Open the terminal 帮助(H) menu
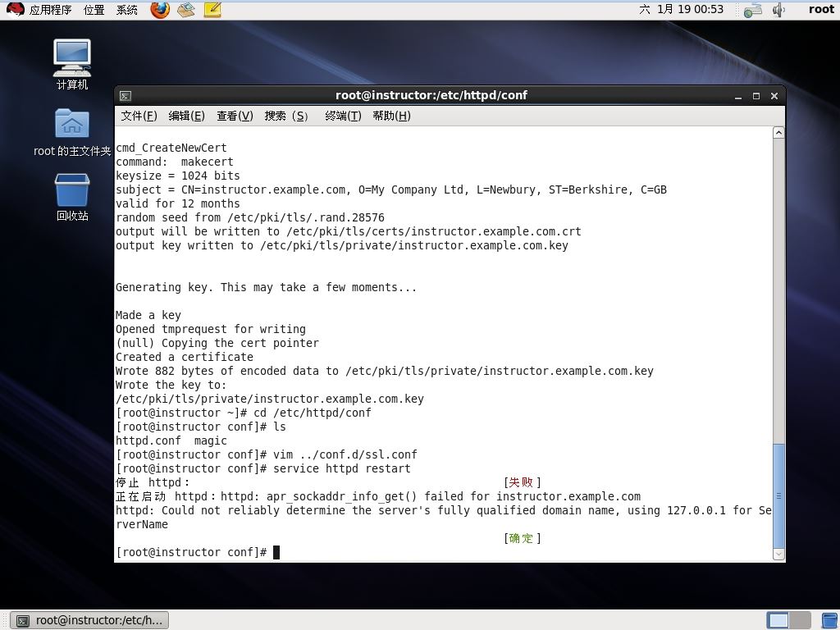 click(391, 116)
